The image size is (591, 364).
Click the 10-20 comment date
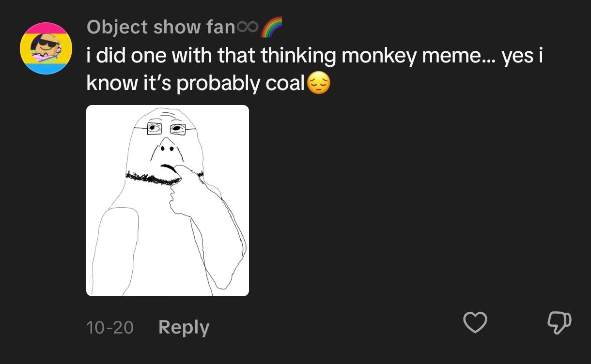[x=110, y=328]
